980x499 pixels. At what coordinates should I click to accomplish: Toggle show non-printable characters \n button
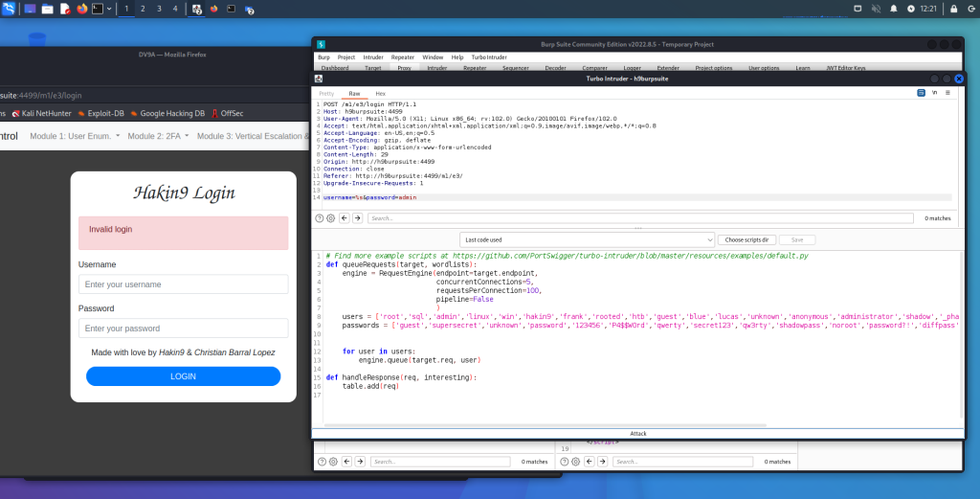[934, 93]
